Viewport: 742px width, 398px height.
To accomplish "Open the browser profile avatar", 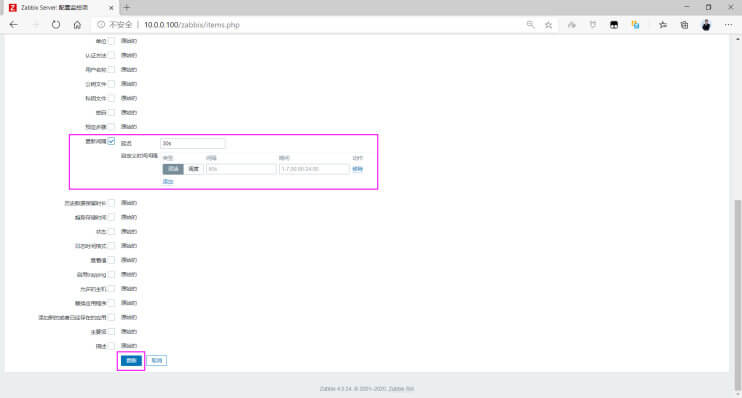I will click(x=706, y=25).
